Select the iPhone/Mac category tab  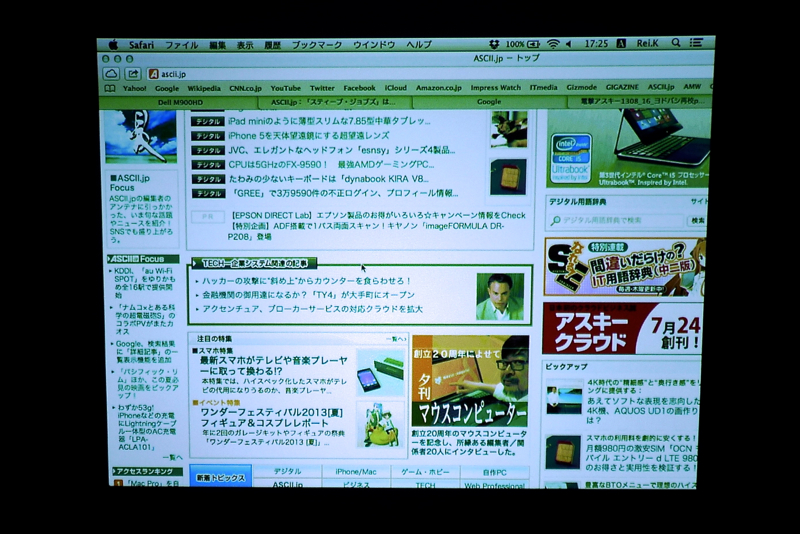(x=356, y=472)
